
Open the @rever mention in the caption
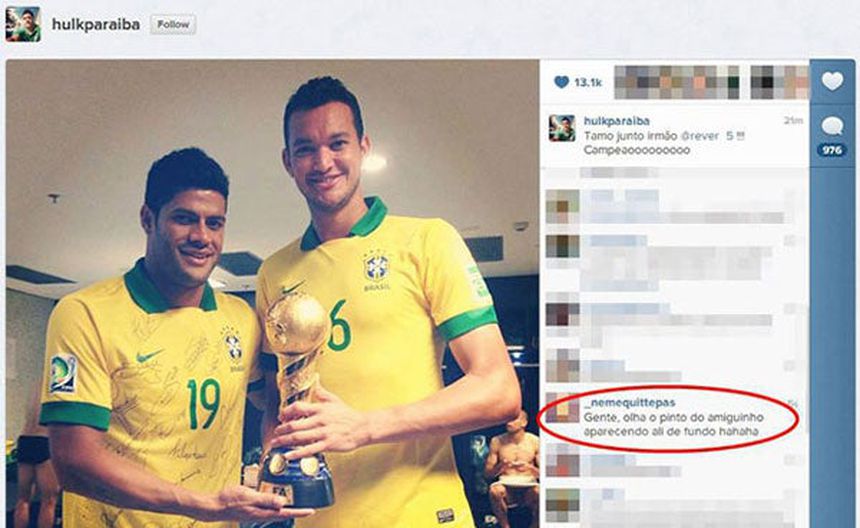[x=699, y=136]
